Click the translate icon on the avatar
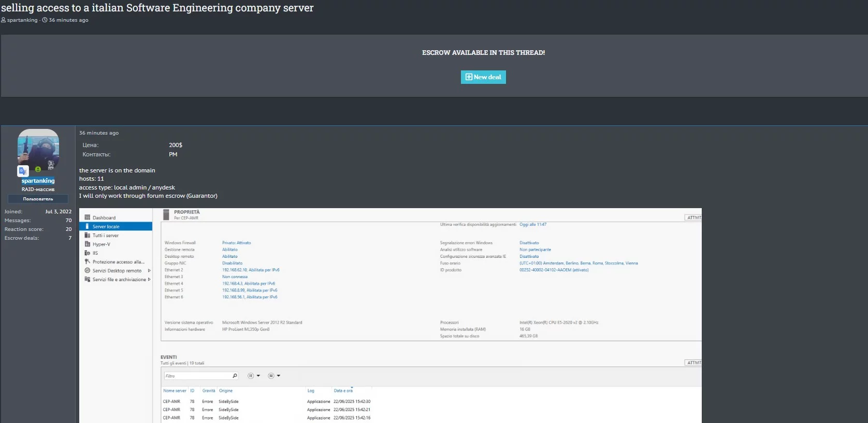Screen dimensions: 868x423 tap(23, 171)
